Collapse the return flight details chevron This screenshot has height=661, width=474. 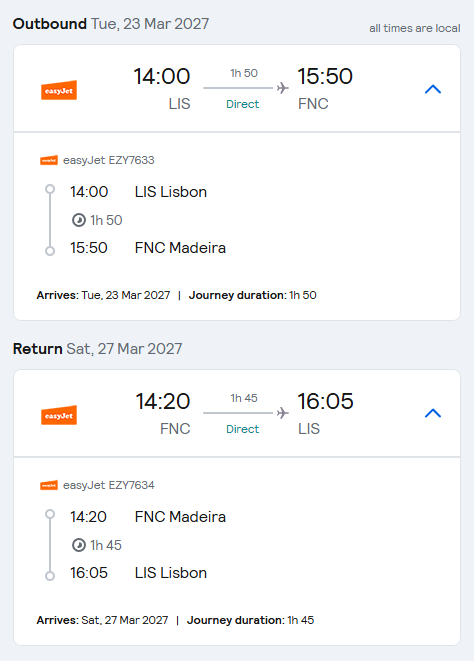pyautogui.click(x=433, y=413)
